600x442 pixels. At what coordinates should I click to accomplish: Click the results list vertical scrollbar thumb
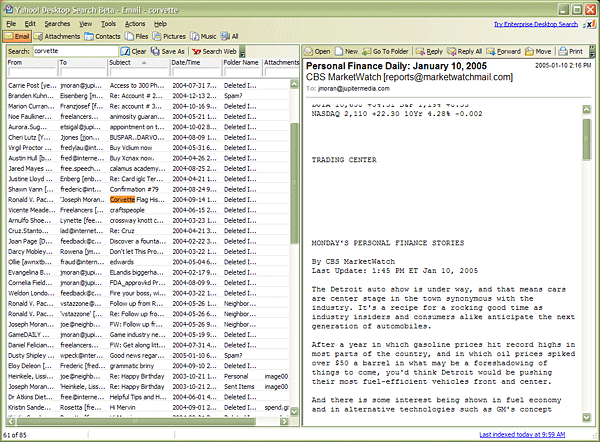[294, 183]
